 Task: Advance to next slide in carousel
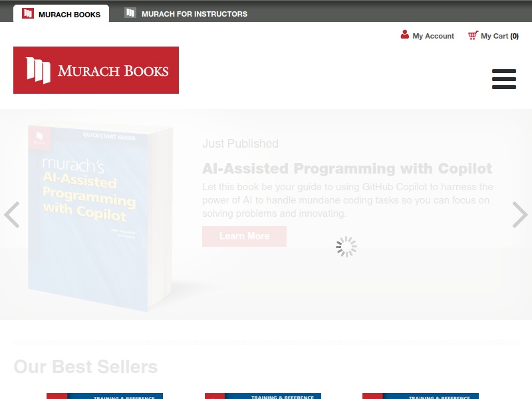click(x=520, y=214)
